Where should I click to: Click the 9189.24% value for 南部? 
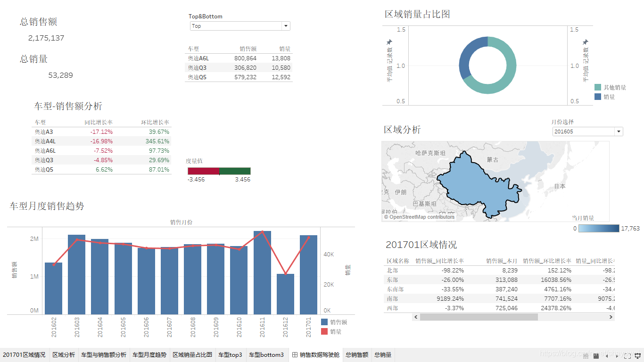point(449,299)
